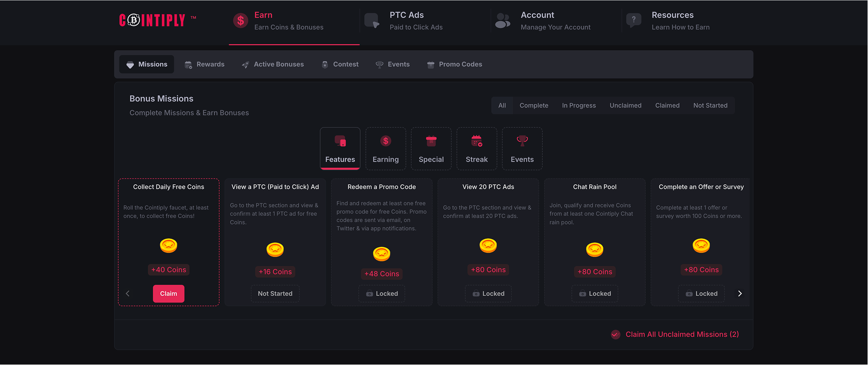Open the Promo Codes tab
Image resolution: width=868 pixels, height=365 pixels.
455,65
